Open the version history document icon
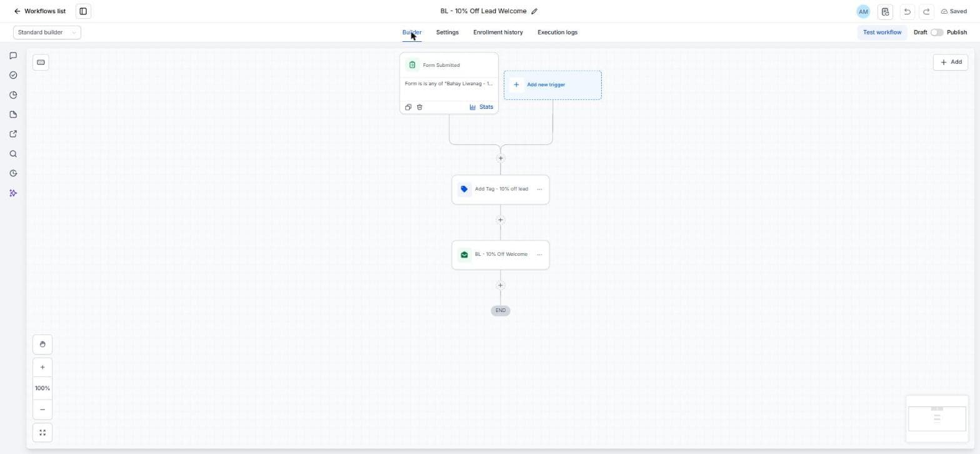The image size is (980, 454). pyautogui.click(x=885, y=11)
